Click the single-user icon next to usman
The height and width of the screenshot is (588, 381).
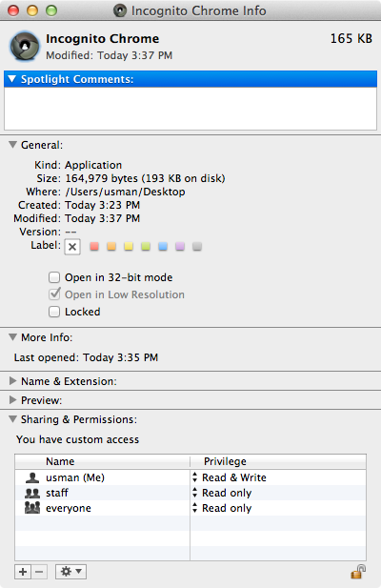pyautogui.click(x=32, y=477)
